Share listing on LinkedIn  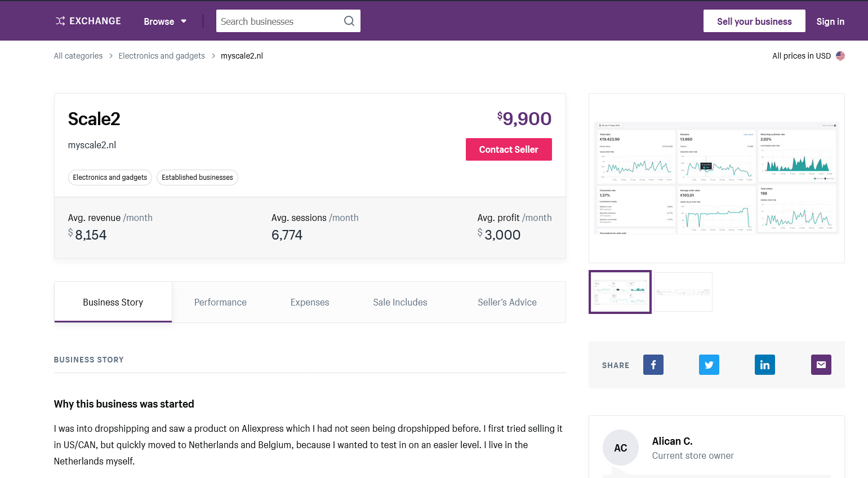click(764, 365)
